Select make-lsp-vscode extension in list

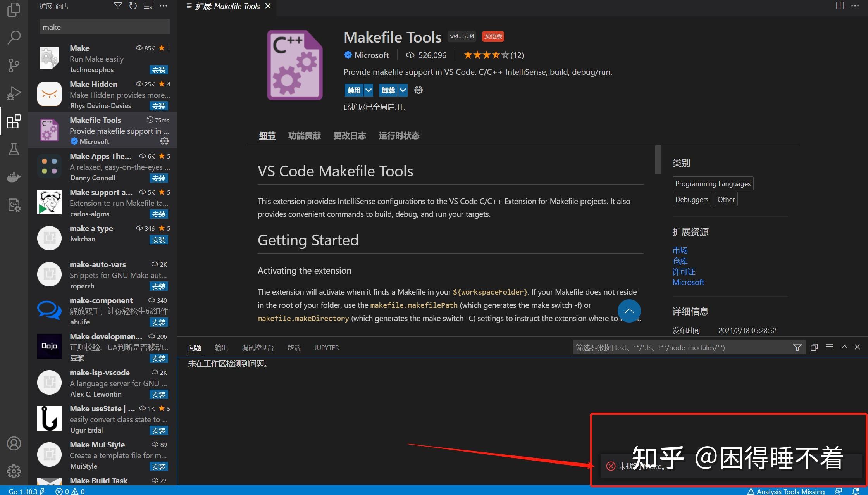click(102, 383)
